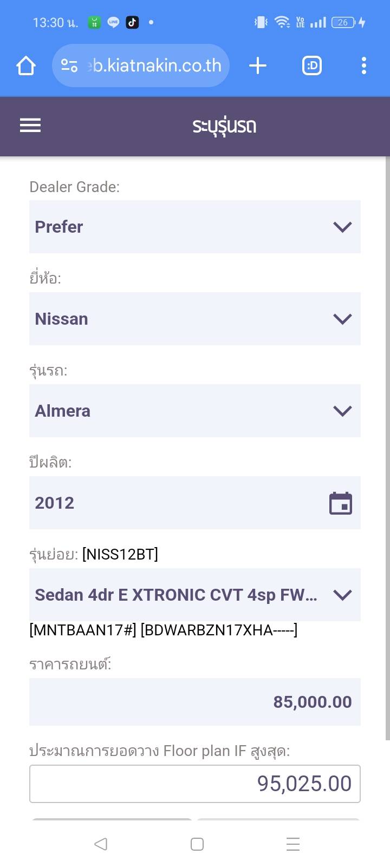Open the tab switcher
Image resolution: width=390 pixels, height=868 pixels.
coord(311,66)
